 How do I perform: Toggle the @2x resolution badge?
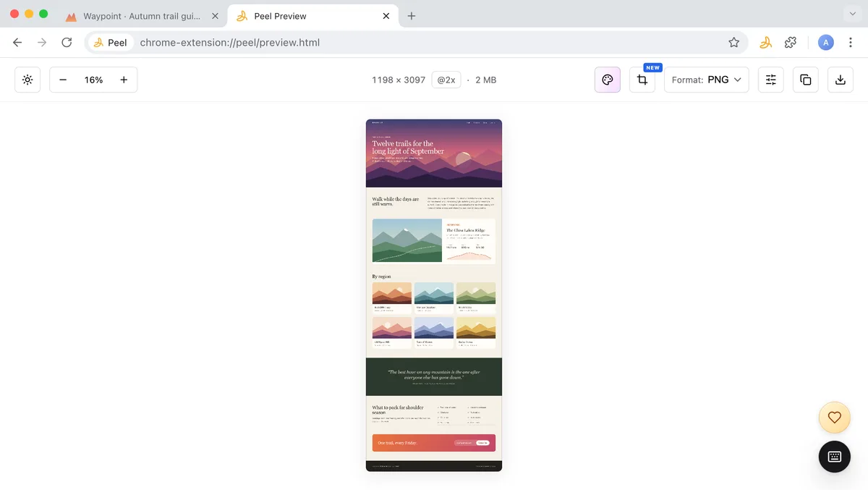coord(446,80)
